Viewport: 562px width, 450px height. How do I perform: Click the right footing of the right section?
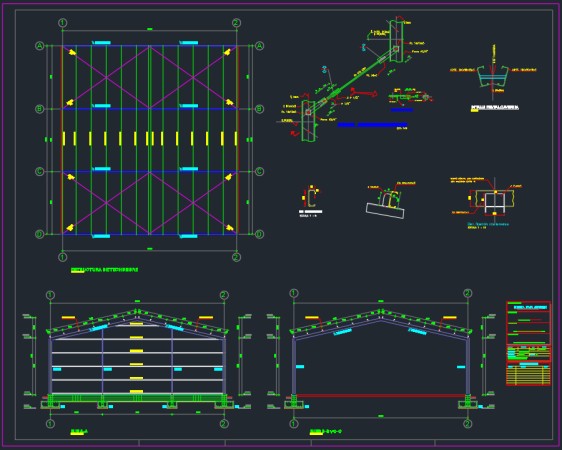point(467,404)
